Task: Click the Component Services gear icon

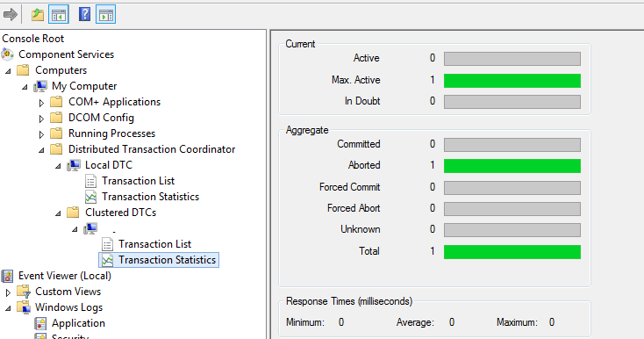Action: [x=7, y=54]
